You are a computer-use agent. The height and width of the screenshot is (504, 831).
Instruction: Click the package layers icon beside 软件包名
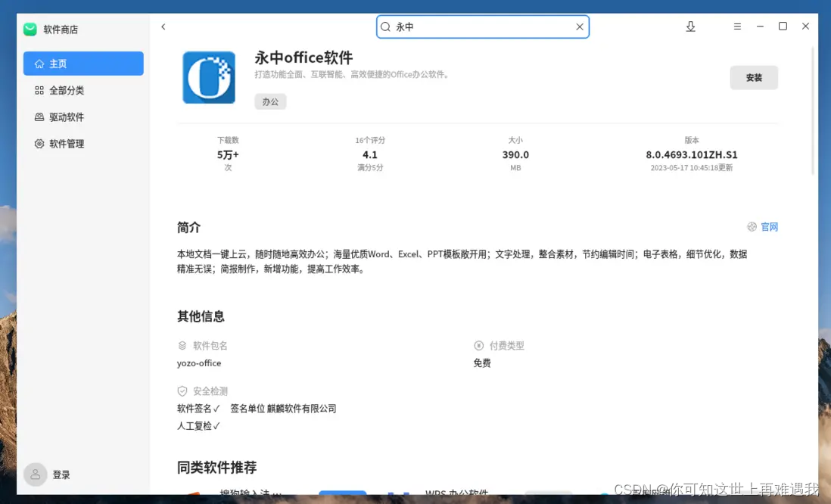(182, 346)
